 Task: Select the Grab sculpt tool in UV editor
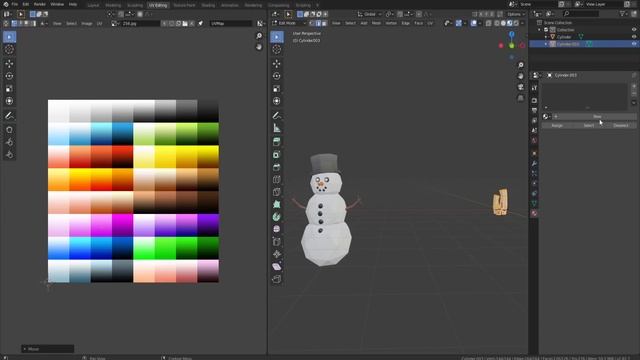coord(9,130)
